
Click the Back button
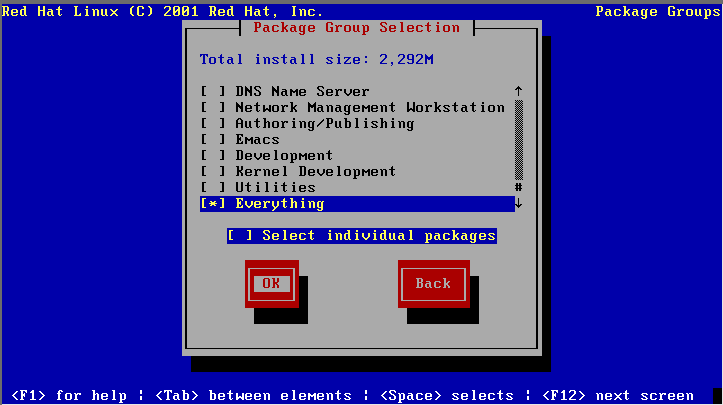click(433, 284)
